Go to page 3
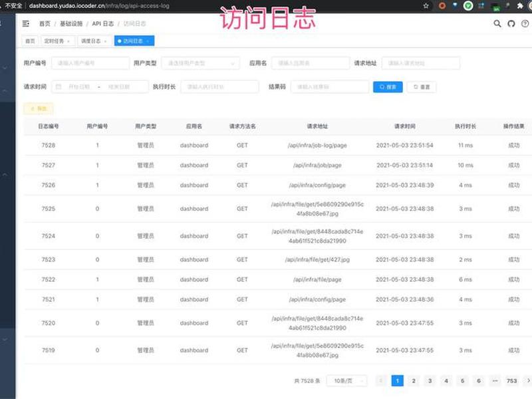 click(x=430, y=380)
